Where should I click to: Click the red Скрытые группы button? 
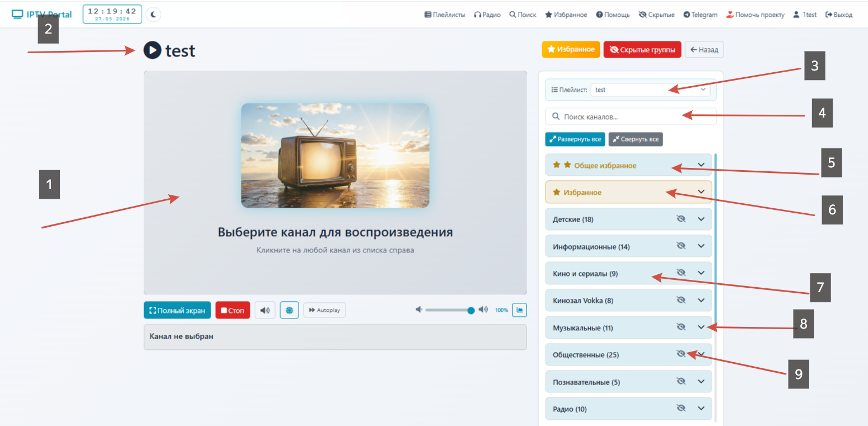click(642, 50)
